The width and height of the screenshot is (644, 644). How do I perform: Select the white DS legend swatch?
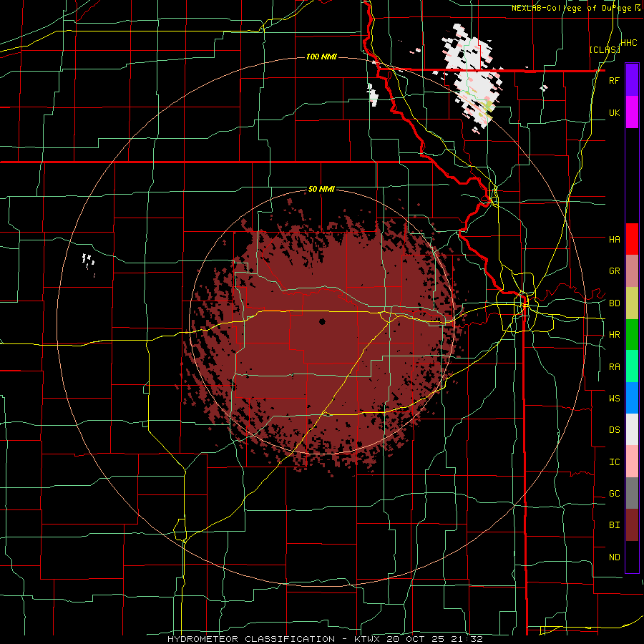(x=632, y=429)
